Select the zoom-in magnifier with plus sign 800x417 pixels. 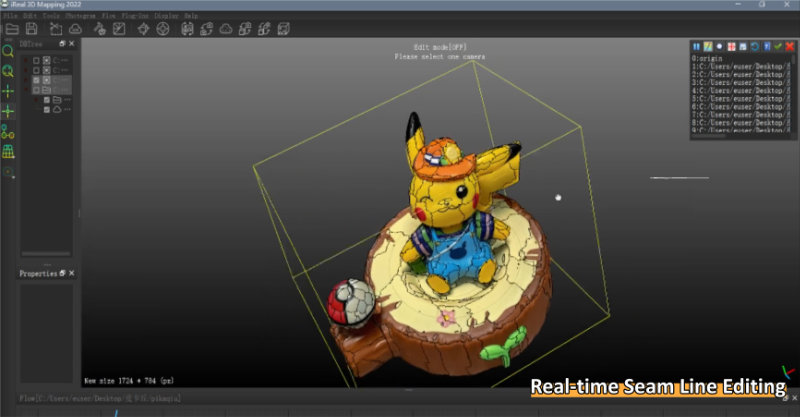[8, 71]
